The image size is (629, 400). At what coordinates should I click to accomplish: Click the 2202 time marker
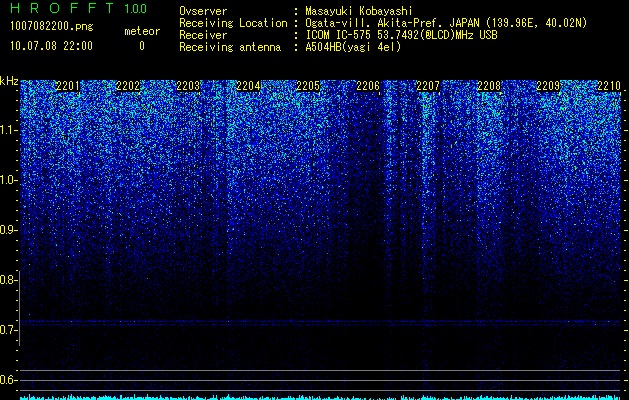(128, 86)
